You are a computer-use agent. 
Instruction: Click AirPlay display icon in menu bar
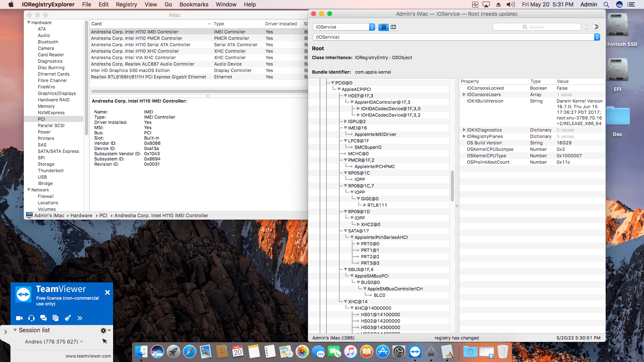point(486,4)
